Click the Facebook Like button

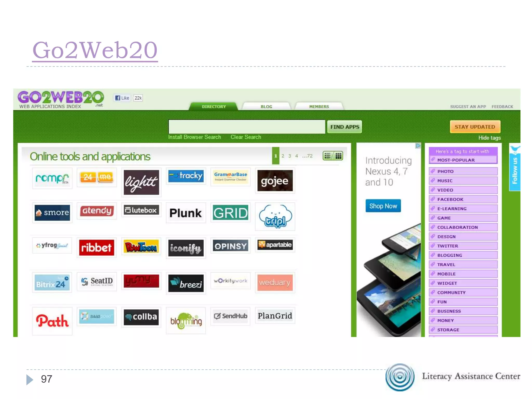coord(122,98)
